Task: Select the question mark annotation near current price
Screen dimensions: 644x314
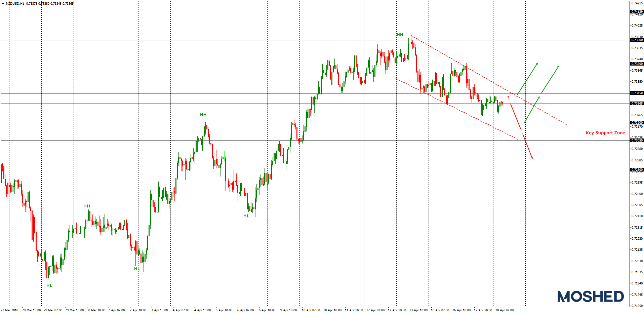Action: [508, 97]
